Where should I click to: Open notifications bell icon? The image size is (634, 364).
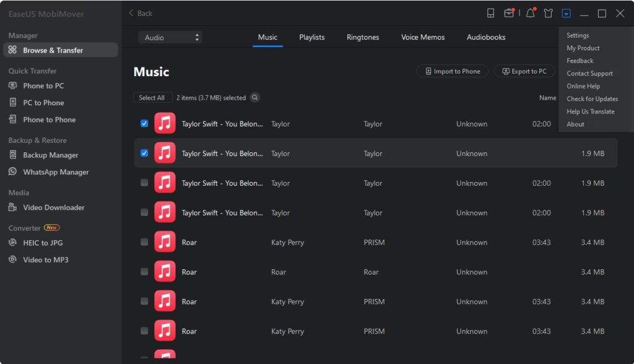click(x=530, y=14)
